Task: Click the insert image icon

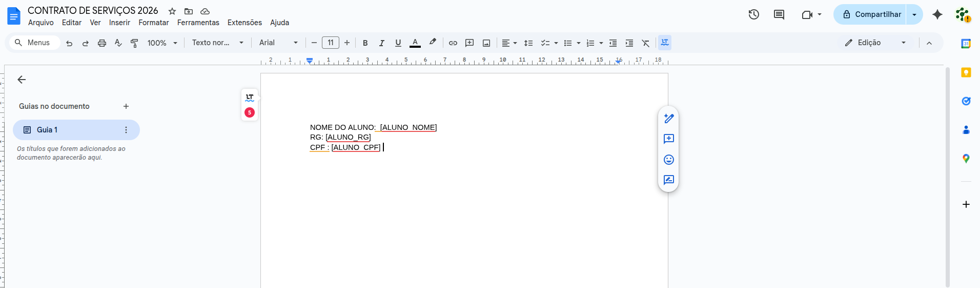Action: coord(486,43)
